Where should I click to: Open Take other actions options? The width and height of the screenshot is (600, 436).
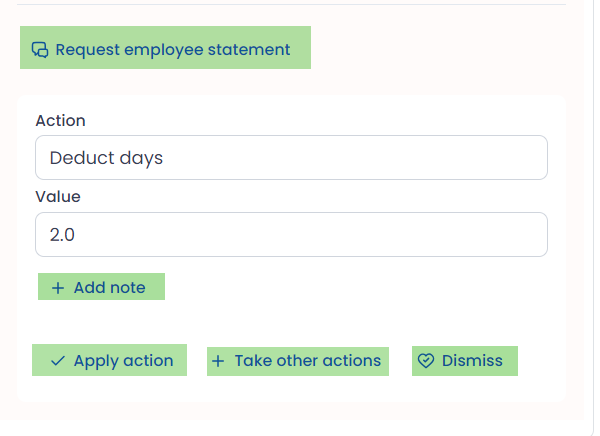(298, 360)
